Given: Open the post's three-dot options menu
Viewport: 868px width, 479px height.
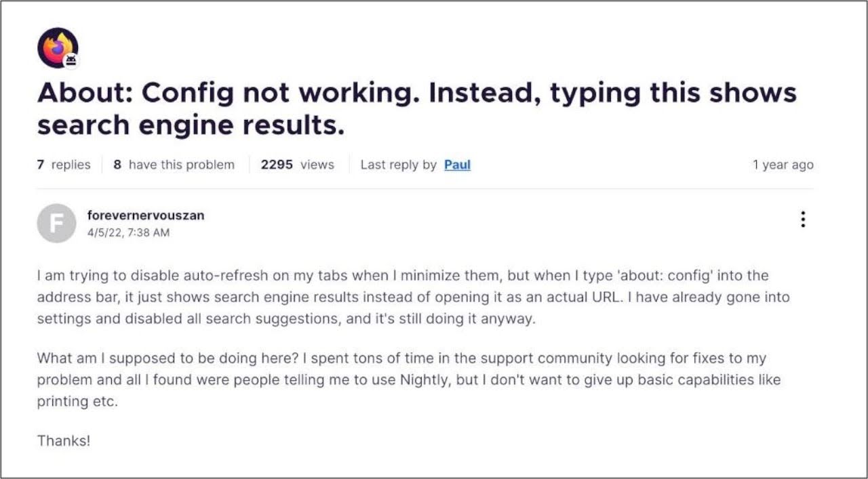Looking at the screenshot, I should tap(803, 220).
